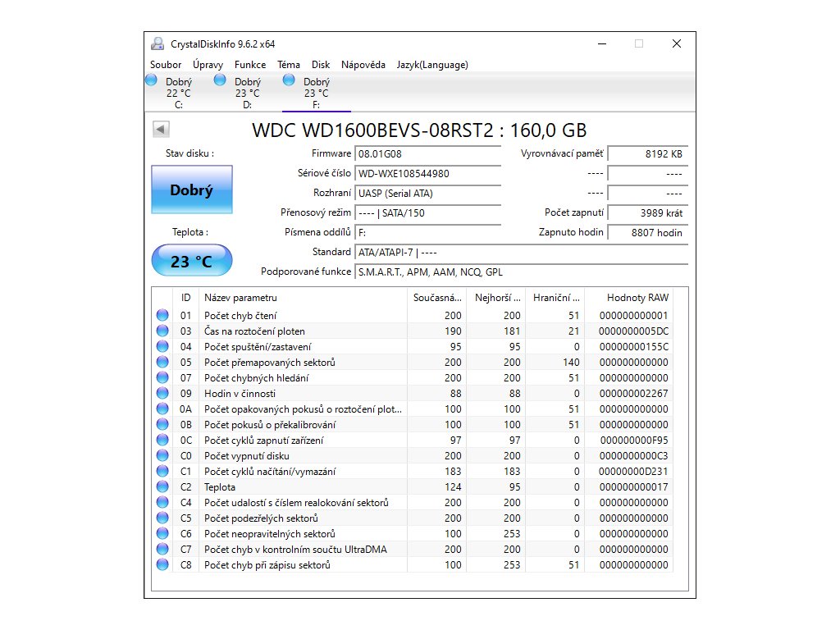The image size is (840, 630).
Task: Click status icon for Počet chyb čtení
Action: pyautogui.click(x=162, y=315)
